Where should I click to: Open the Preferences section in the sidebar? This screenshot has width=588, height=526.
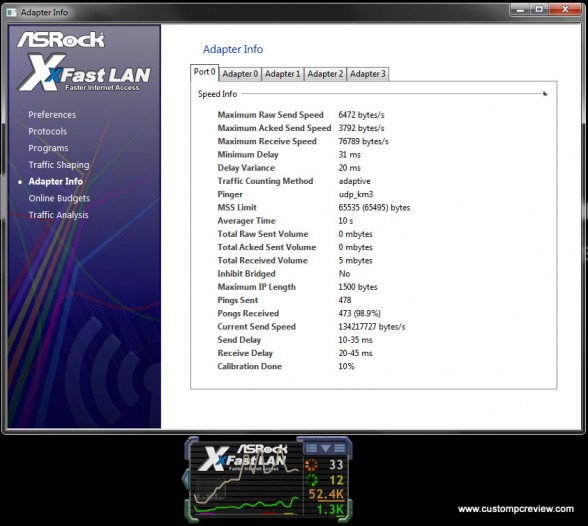[x=52, y=115]
